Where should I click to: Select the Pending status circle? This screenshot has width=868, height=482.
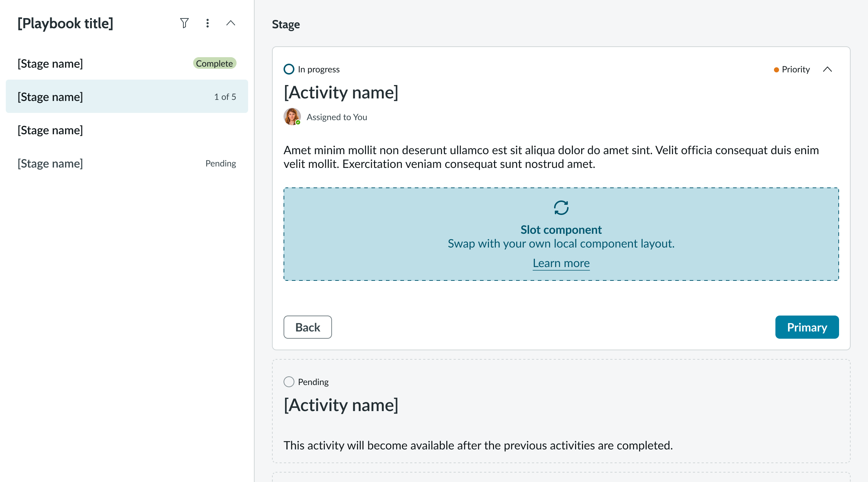coord(289,382)
